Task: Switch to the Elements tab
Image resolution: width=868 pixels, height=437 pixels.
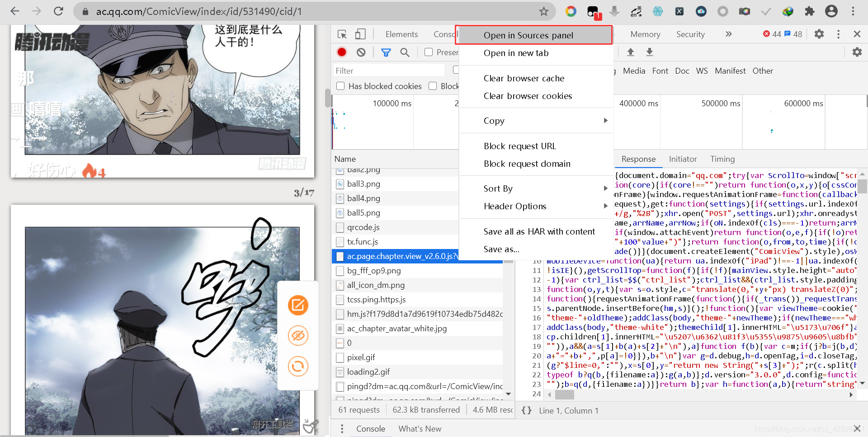Action: coord(401,34)
